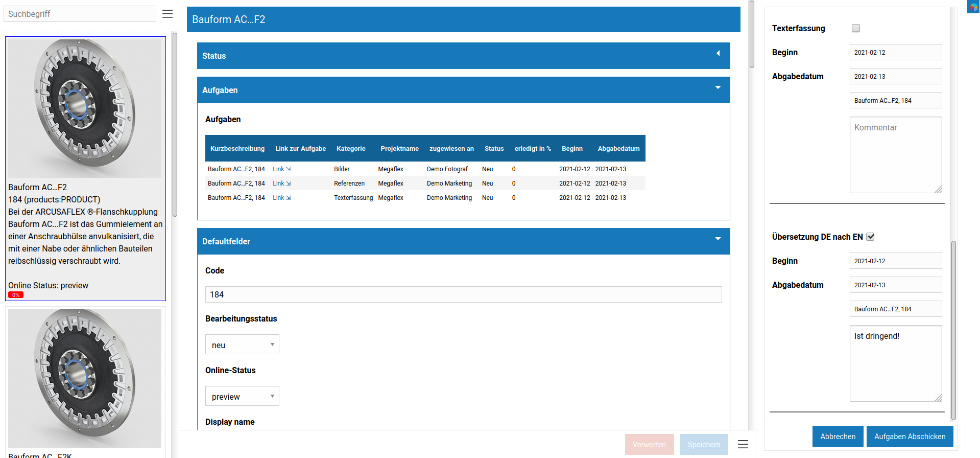Collapse the Defaultfelder section arrow

pos(718,239)
